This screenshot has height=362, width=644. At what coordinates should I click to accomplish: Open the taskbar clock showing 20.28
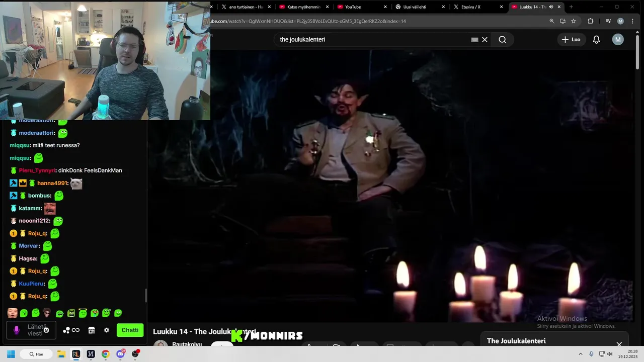(x=629, y=354)
